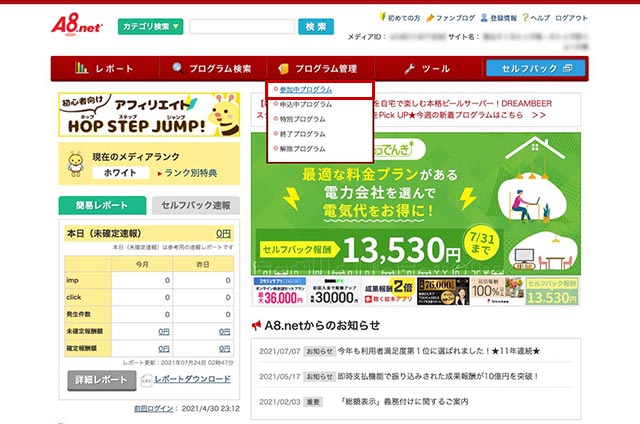The width and height of the screenshot is (640, 424).
Task: Click the 0円 link for 本日（未確定速報）
Action: click(x=223, y=233)
